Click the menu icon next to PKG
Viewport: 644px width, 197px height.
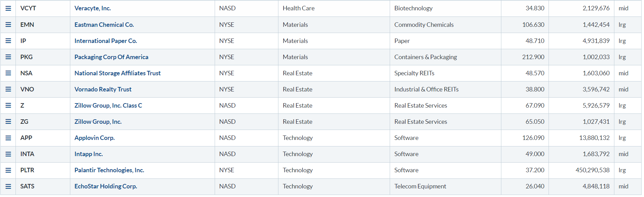[x=8, y=57]
